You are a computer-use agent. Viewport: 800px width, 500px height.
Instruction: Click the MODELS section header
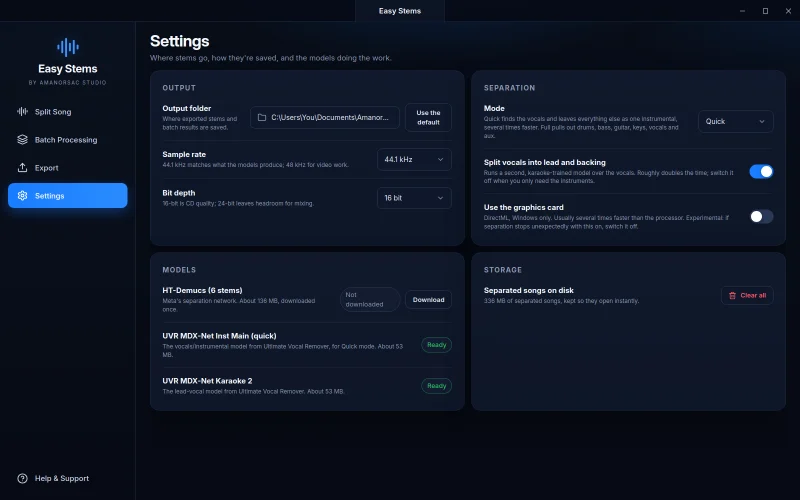pyautogui.click(x=179, y=269)
